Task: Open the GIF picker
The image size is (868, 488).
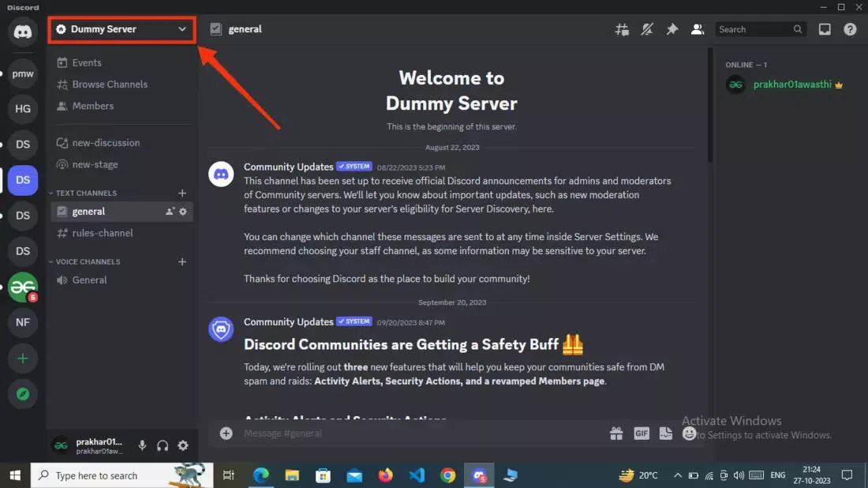Action: point(641,434)
